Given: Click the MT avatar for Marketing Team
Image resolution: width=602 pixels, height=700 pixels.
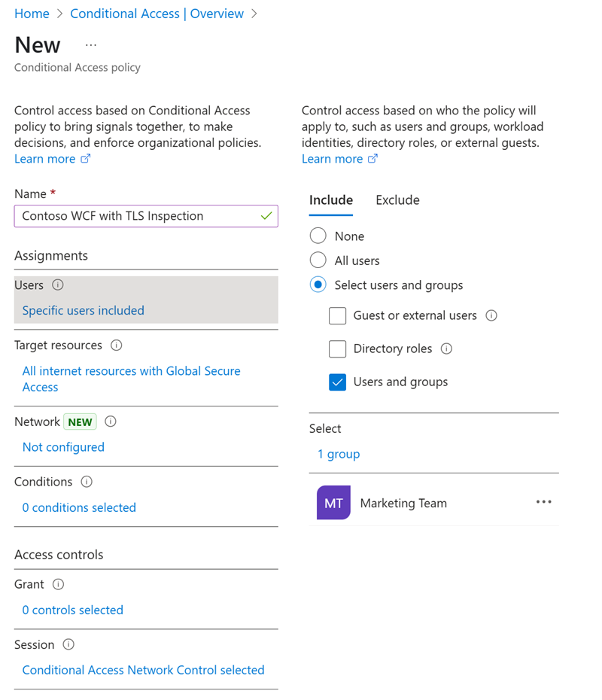Looking at the screenshot, I should click(333, 503).
